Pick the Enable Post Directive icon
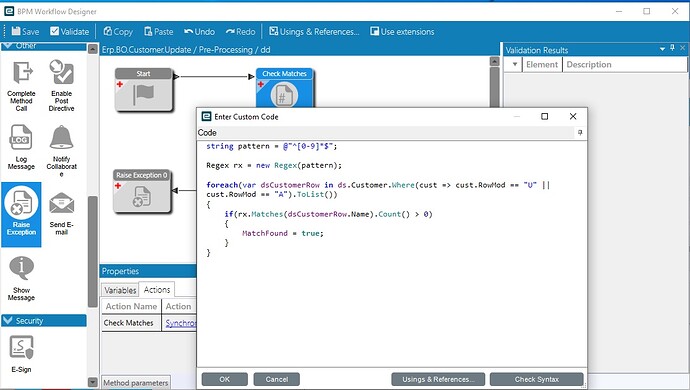 coord(62,72)
